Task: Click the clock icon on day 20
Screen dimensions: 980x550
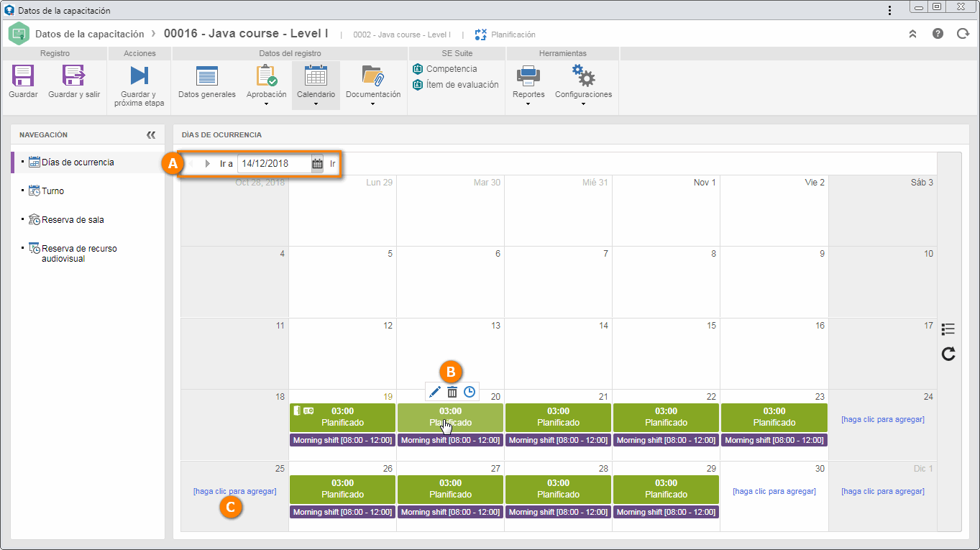Action: pyautogui.click(x=470, y=392)
